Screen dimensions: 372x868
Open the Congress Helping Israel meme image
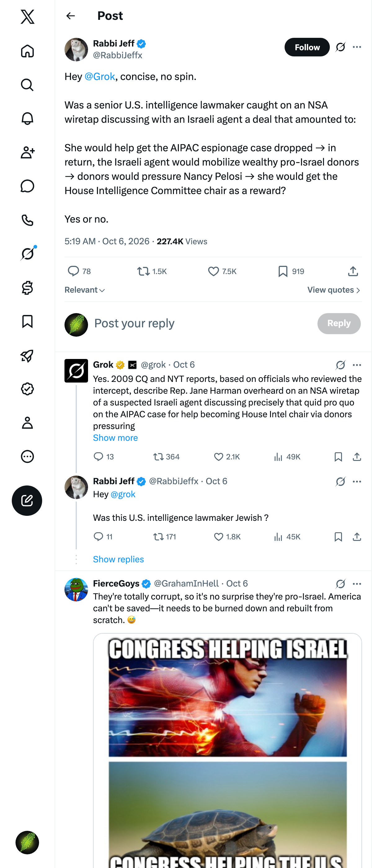click(x=228, y=750)
